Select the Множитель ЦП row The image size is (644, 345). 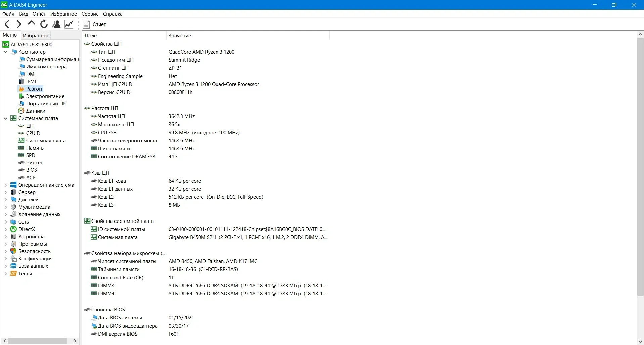pyautogui.click(x=205, y=125)
